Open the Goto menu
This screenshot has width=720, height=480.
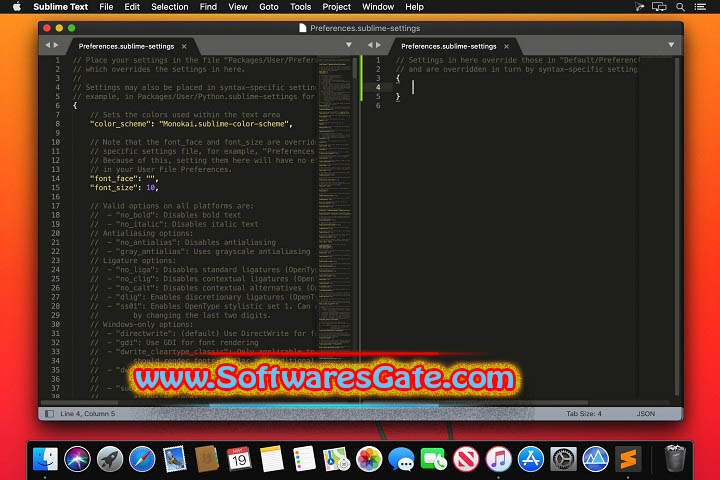[x=269, y=7]
